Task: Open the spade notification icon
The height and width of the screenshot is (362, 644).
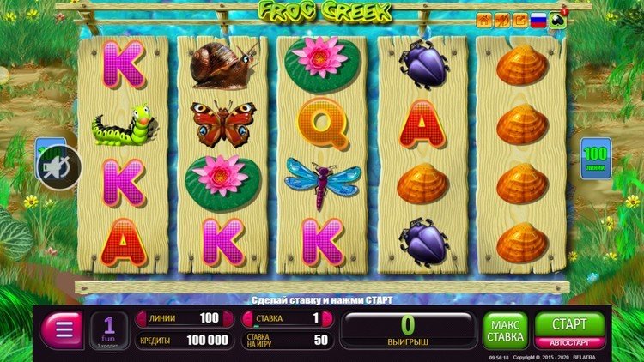Action: coord(558,21)
